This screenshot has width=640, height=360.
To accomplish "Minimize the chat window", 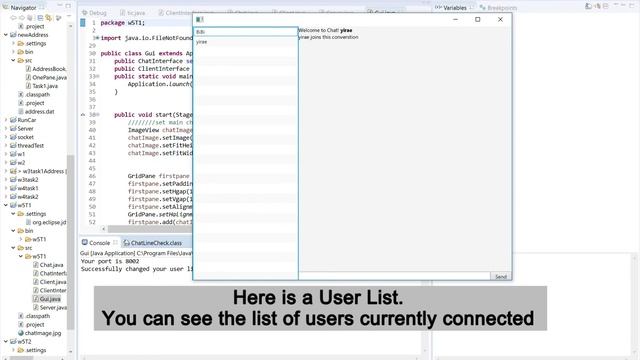I will point(456,19).
